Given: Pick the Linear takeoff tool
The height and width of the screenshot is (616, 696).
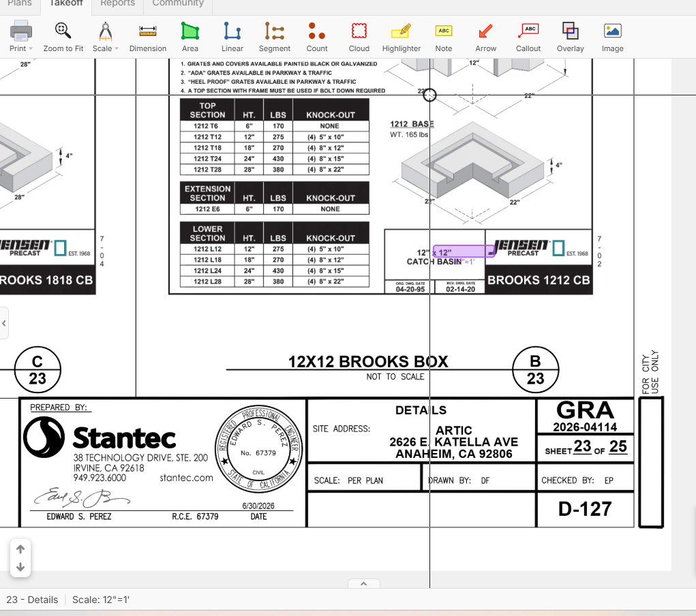Looking at the screenshot, I should (x=232, y=31).
